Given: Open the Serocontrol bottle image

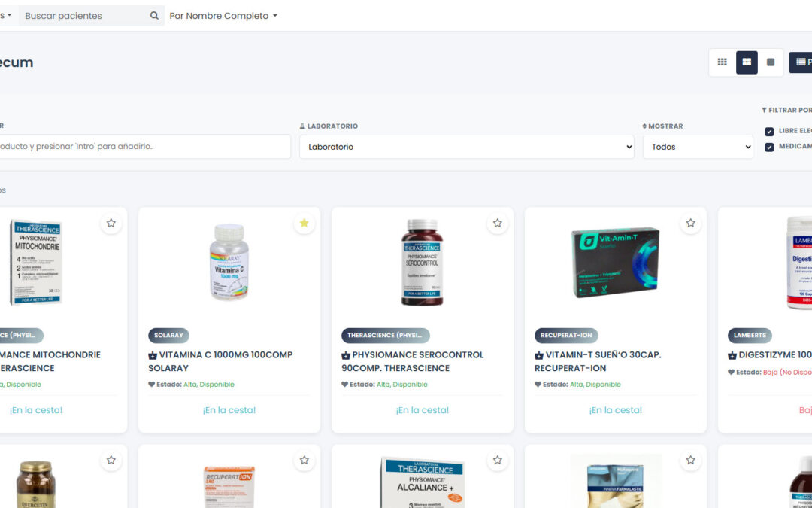Looking at the screenshot, I should click(x=422, y=263).
